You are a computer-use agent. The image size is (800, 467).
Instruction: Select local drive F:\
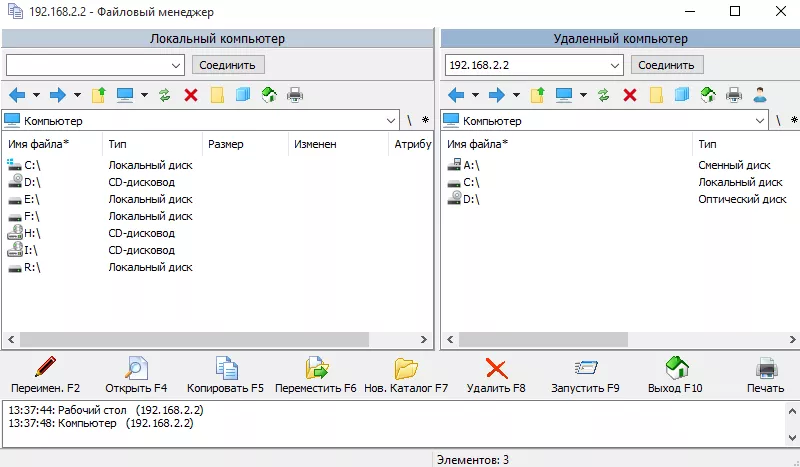24,216
